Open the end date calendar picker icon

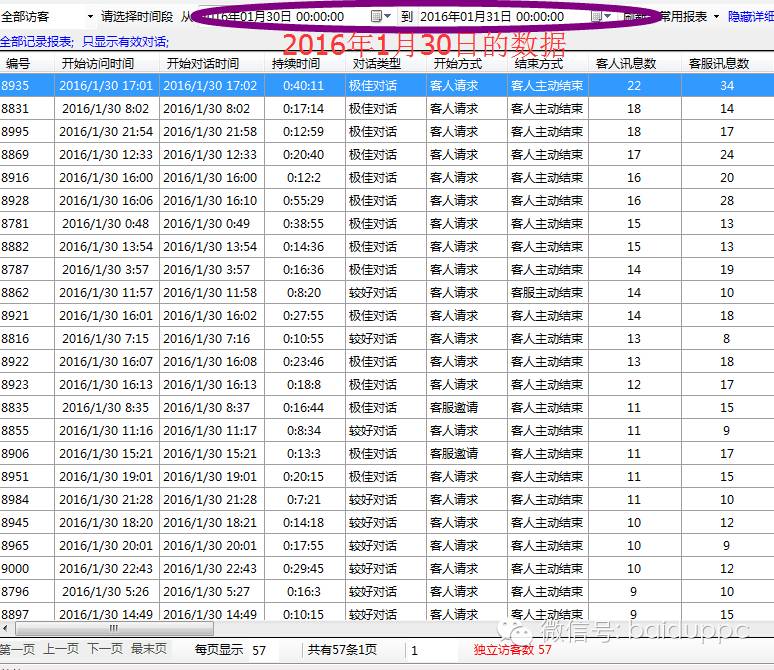596,16
